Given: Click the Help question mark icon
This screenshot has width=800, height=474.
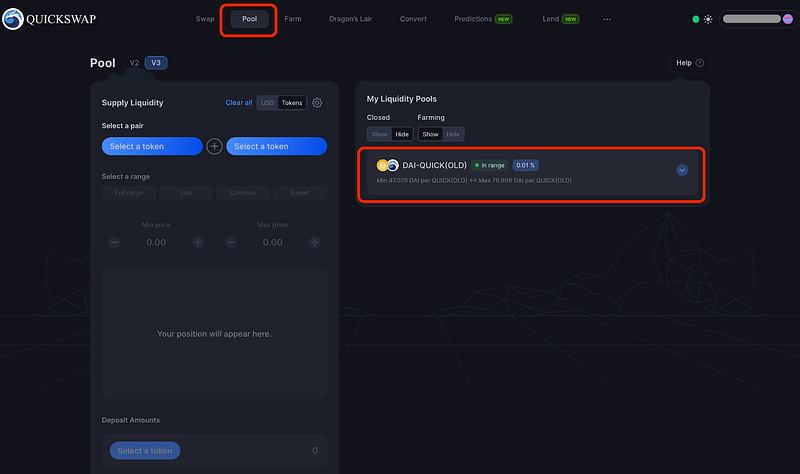Looking at the screenshot, I should [x=700, y=63].
